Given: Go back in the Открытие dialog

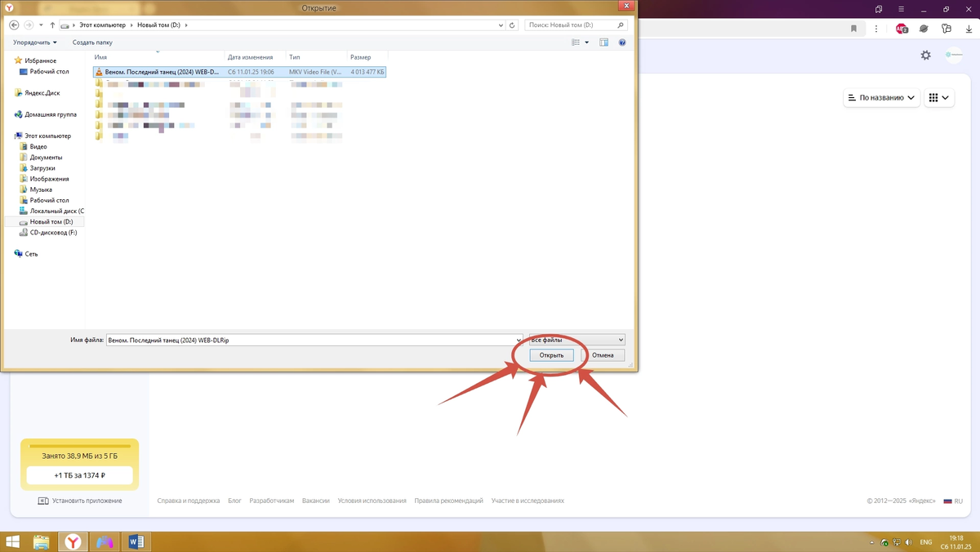Looking at the screenshot, I should pyautogui.click(x=14, y=25).
